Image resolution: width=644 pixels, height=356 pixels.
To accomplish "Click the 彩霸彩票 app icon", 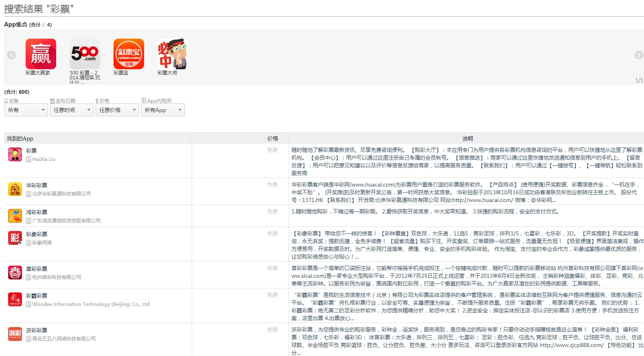I will [15, 299].
